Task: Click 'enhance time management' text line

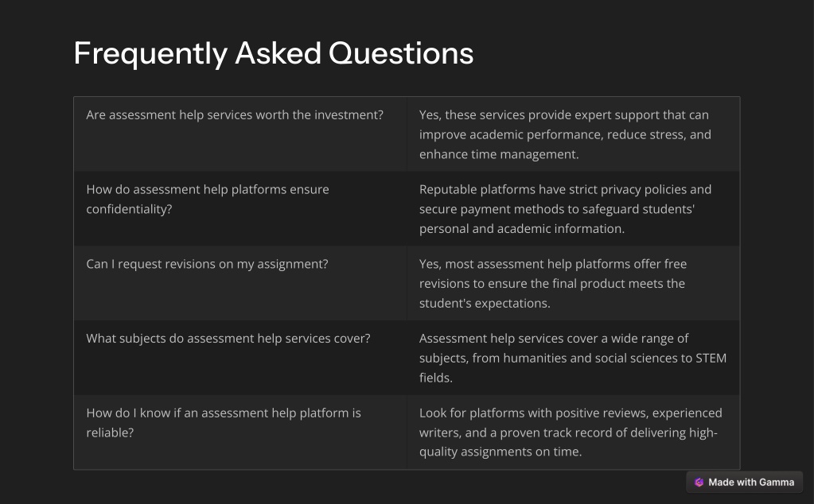Action: click(499, 154)
